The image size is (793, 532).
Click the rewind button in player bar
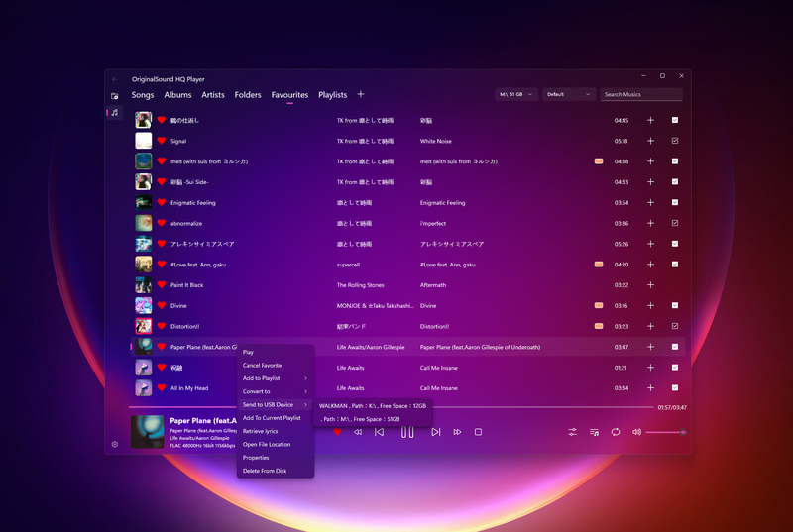[358, 432]
